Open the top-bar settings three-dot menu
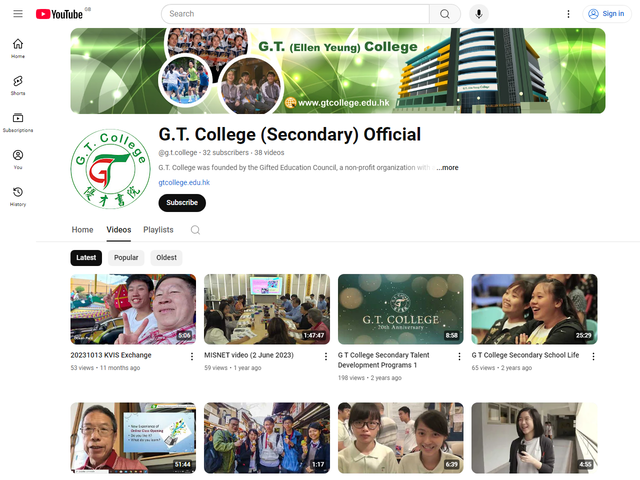Viewport: 640px width, 480px height. click(x=568, y=14)
